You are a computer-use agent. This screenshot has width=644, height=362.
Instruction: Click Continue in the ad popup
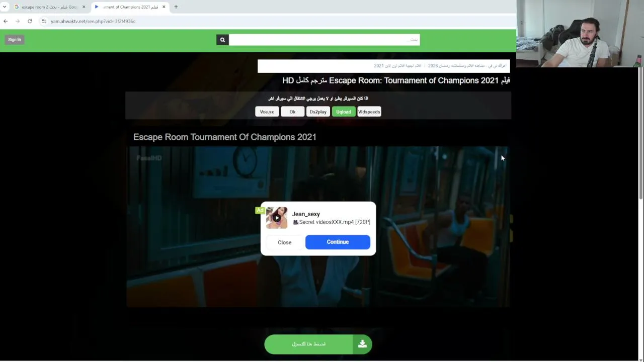338,242
